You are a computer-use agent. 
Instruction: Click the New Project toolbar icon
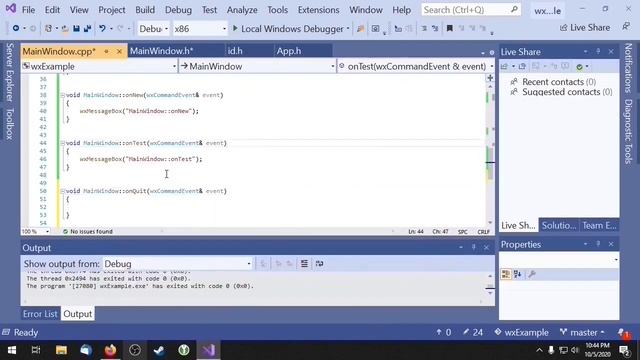pos(48,29)
